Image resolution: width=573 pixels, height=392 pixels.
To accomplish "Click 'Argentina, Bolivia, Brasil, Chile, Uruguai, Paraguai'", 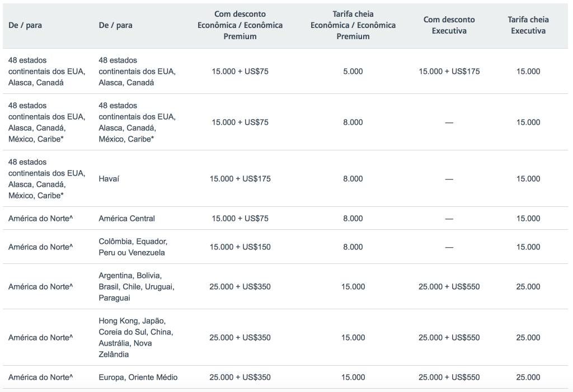I will (137, 286).
